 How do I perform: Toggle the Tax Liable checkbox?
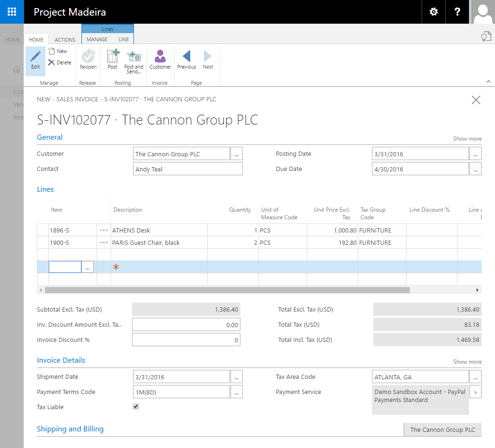(x=136, y=407)
